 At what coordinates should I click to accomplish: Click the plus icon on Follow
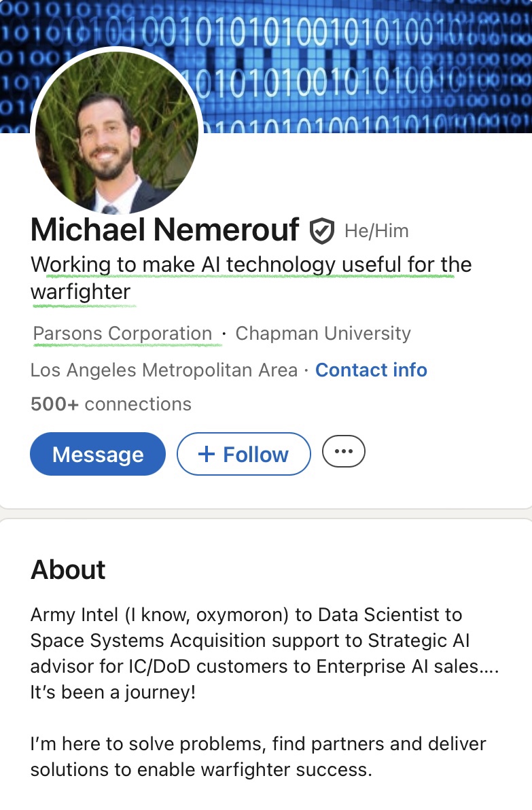pos(206,454)
